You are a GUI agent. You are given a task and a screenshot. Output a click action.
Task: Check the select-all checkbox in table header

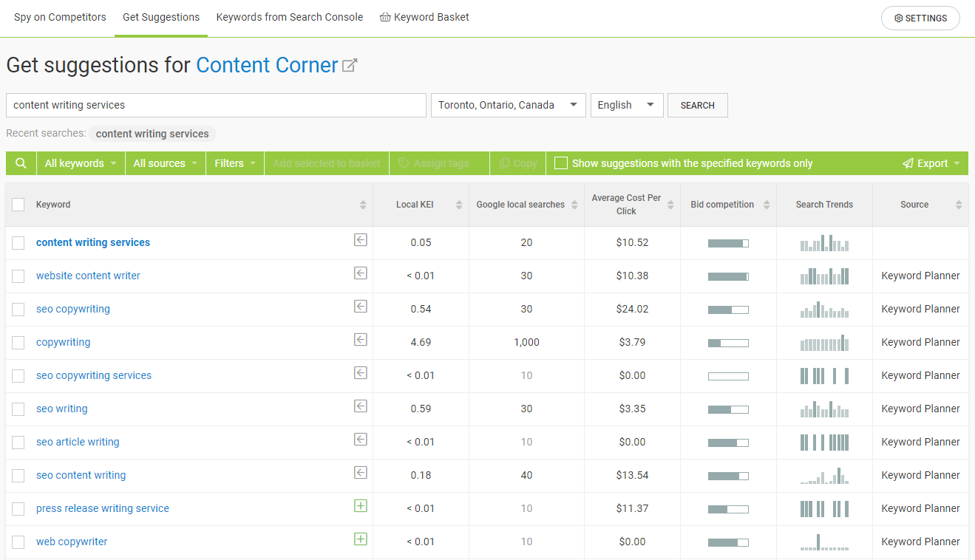click(18, 204)
